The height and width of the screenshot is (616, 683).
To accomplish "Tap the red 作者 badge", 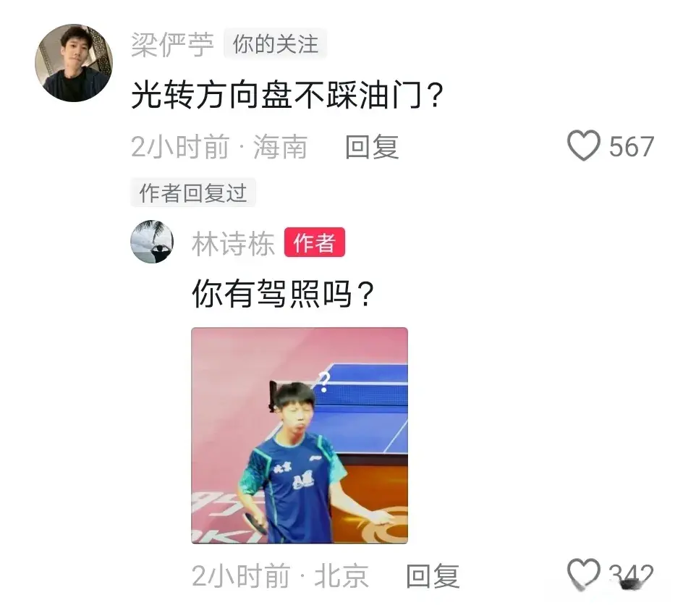I will [x=315, y=242].
